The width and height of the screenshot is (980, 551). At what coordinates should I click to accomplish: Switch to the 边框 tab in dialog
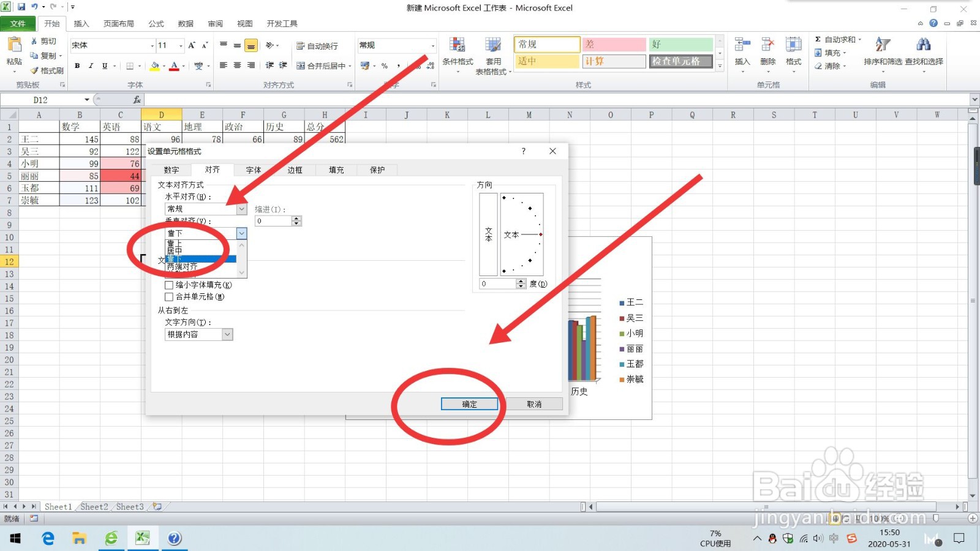295,170
